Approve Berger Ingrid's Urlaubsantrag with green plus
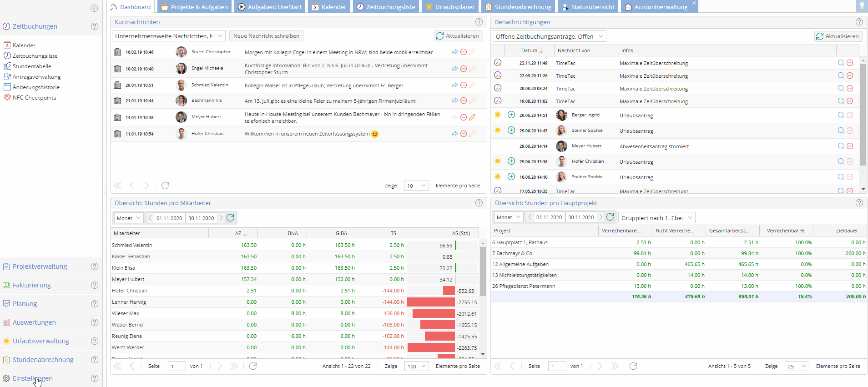Screen dimensions: 868x387 click(511, 115)
